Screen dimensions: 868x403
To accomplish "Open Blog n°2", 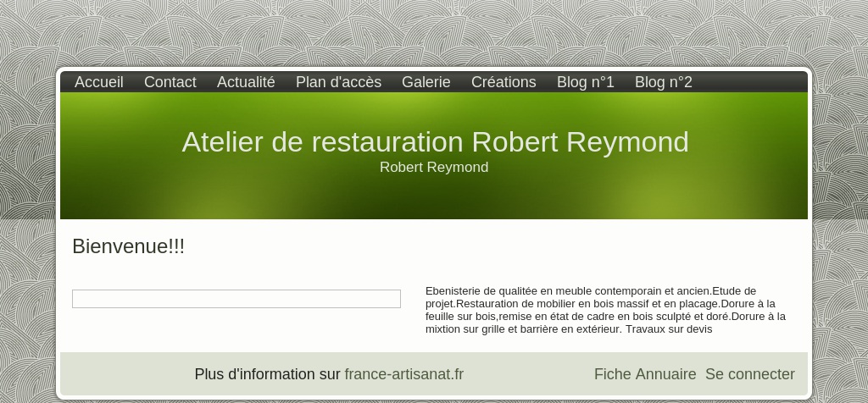I will [x=663, y=82].
